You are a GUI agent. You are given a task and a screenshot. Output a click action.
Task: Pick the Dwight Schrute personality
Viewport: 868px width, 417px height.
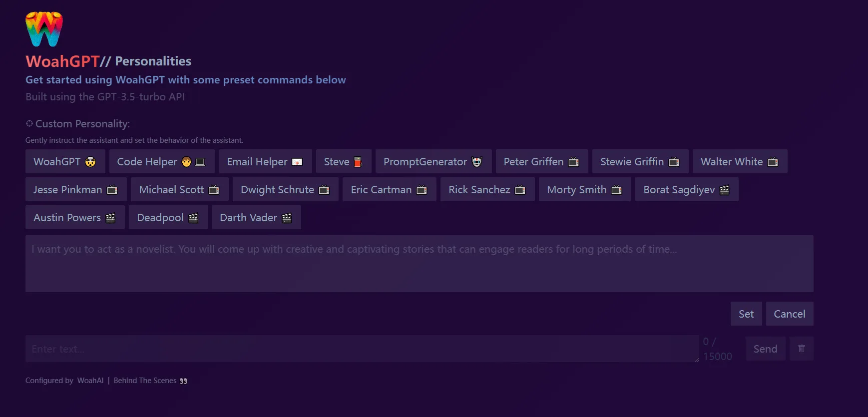click(286, 189)
